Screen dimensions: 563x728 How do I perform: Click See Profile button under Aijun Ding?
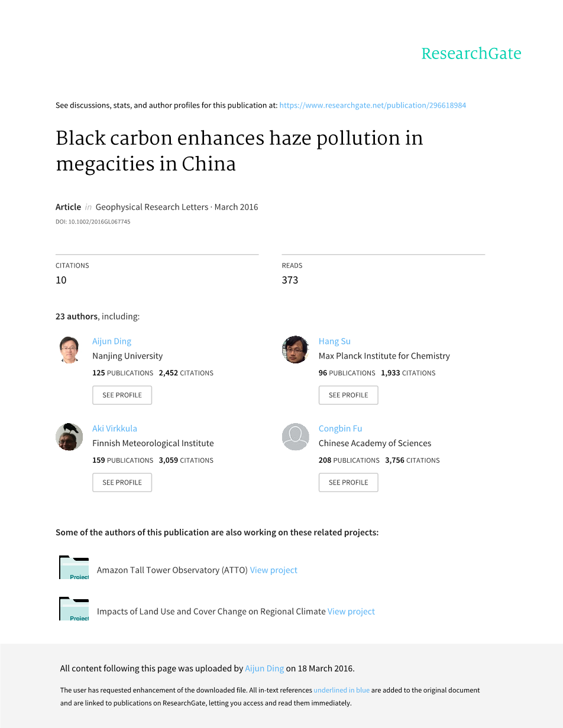[x=122, y=395]
